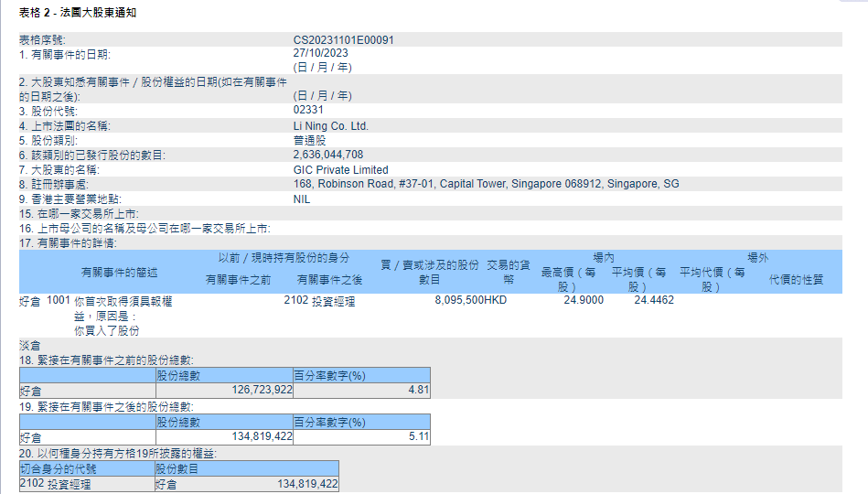This screenshot has height=494, width=868.
Task: Select event code 1001 in the long position row
Action: [x=59, y=300]
